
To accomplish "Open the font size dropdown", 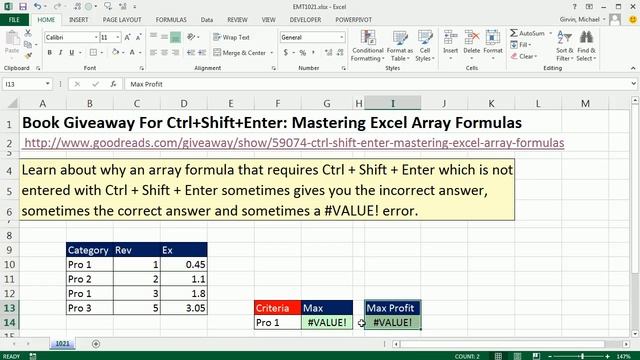I will point(118,37).
